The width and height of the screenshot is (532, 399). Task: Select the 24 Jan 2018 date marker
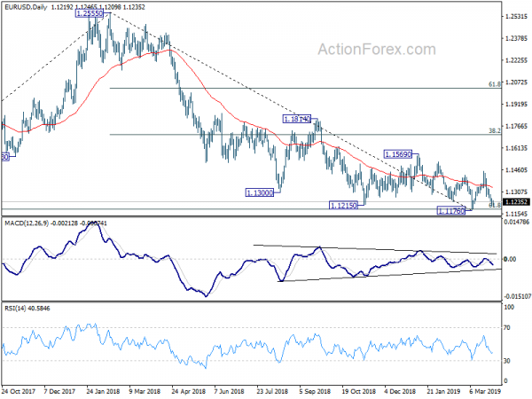(x=103, y=391)
